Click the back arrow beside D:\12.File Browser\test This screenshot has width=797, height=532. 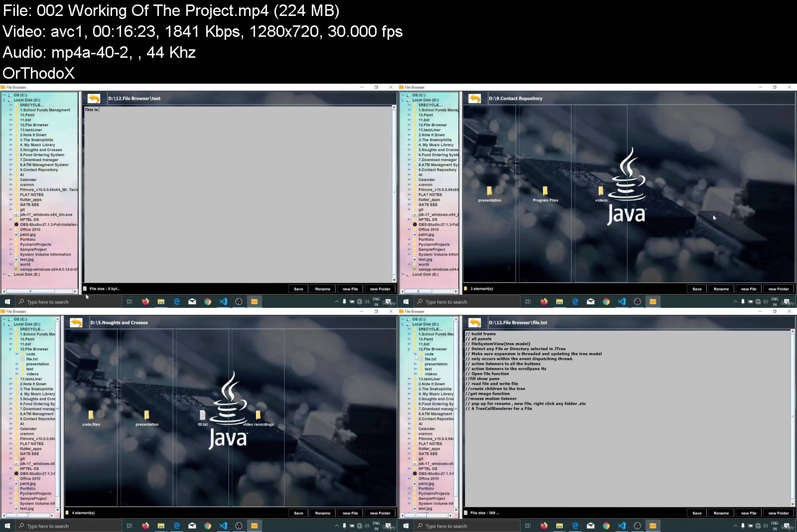coord(94,98)
